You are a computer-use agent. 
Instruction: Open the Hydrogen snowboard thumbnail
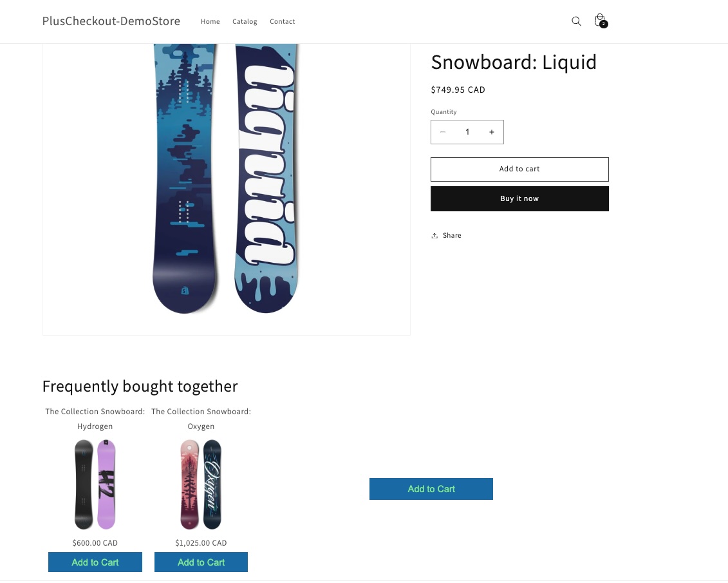[x=95, y=484]
